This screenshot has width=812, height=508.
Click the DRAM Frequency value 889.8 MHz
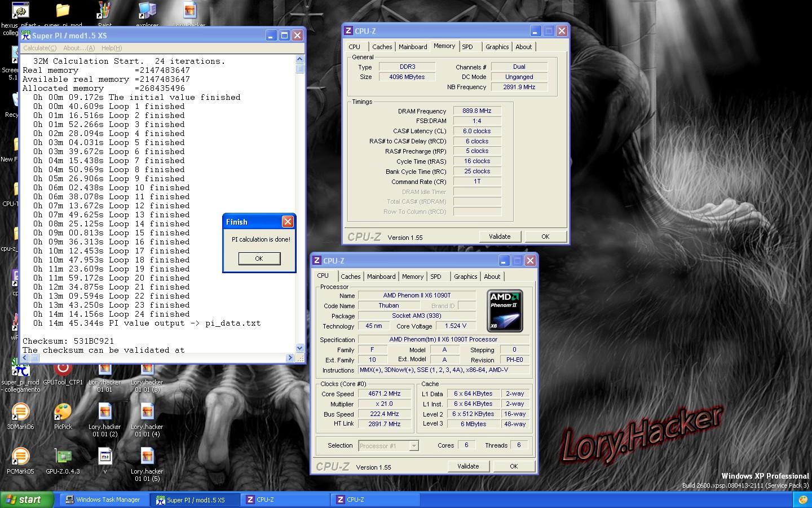tap(477, 111)
